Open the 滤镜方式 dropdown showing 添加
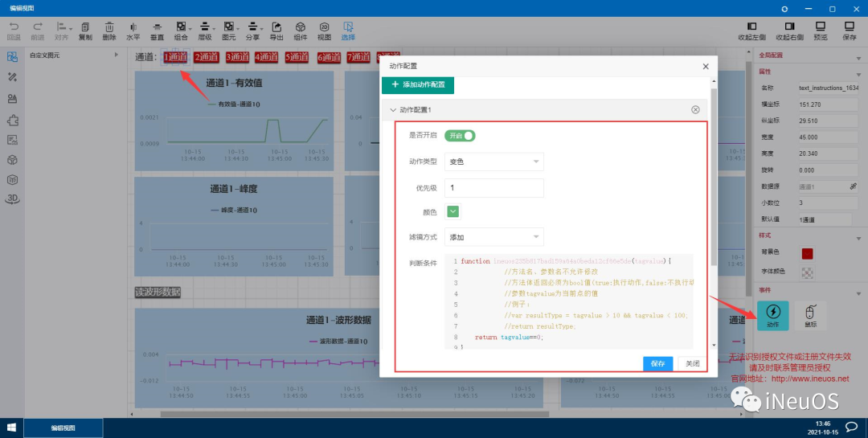This screenshot has height=438, width=868. click(x=493, y=237)
